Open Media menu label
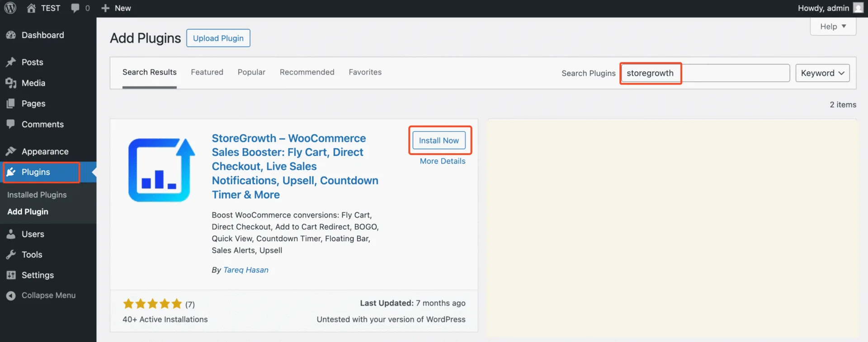 click(x=33, y=83)
